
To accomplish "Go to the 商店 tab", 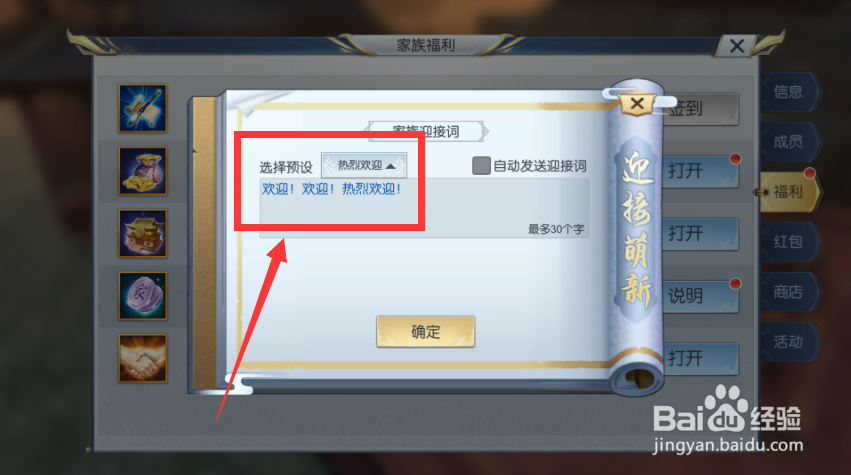I will coord(788,292).
